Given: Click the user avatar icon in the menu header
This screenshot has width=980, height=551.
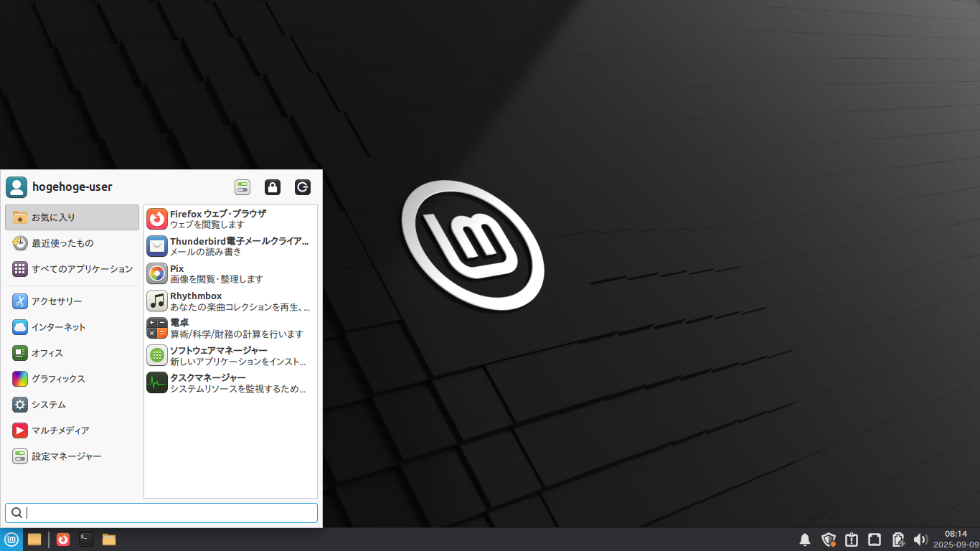Looking at the screenshot, I should pos(17,187).
